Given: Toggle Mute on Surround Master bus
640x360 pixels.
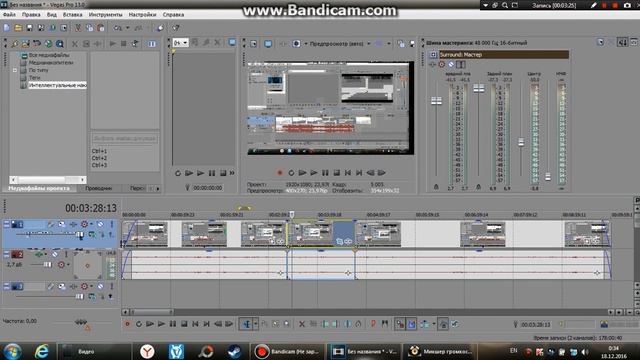Looking at the screenshot, I should pyautogui.click(x=451, y=64).
